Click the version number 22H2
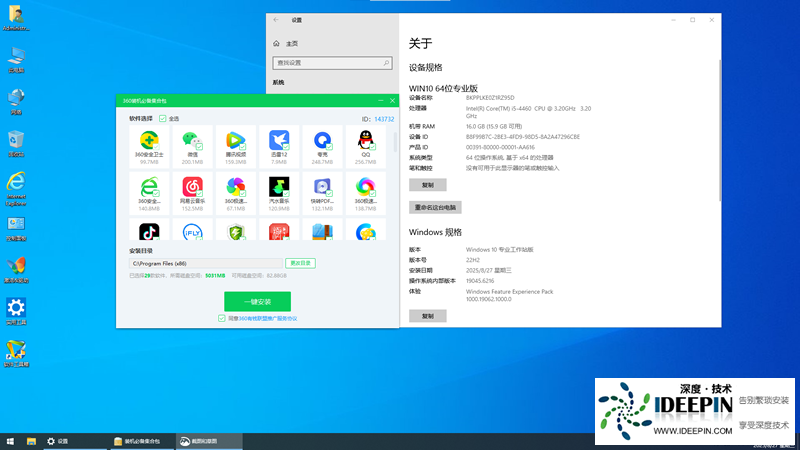This screenshot has height=450, width=800. (x=472, y=260)
